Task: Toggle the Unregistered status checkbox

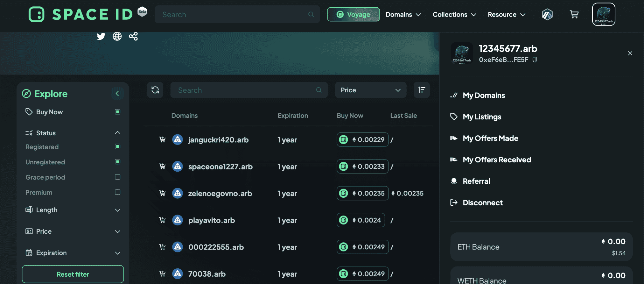Action: point(117,162)
